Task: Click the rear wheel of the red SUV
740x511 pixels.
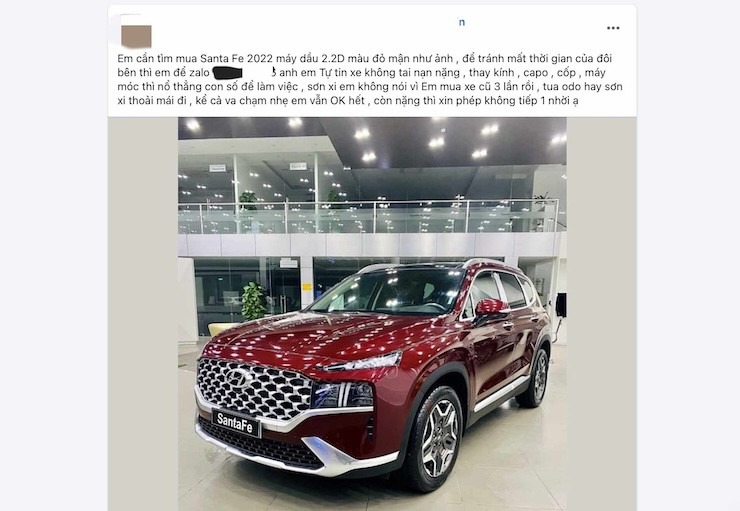Action: click(537, 378)
